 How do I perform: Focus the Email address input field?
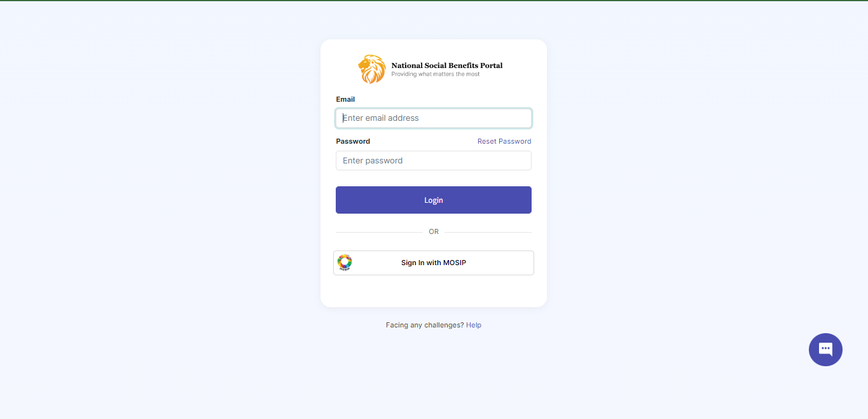click(434, 118)
